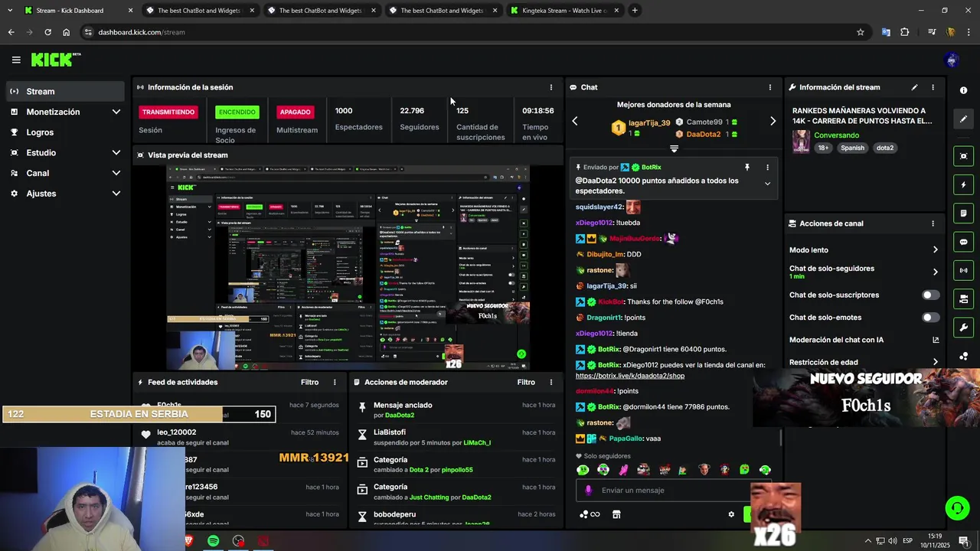The width and height of the screenshot is (980, 551).
Task: Toggle Chat de solo-suscriptores switch
Action: 930,295
